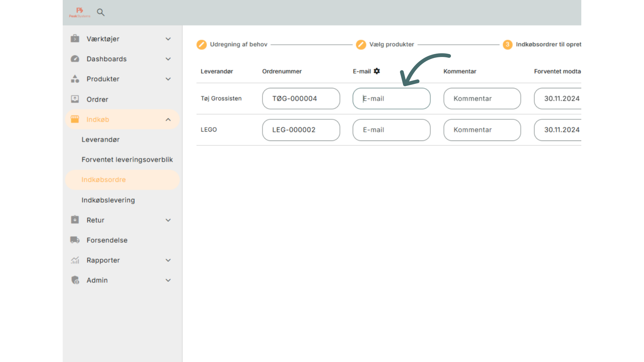The width and height of the screenshot is (644, 362).
Task: Click supplier name LEGO
Action: 209,130
